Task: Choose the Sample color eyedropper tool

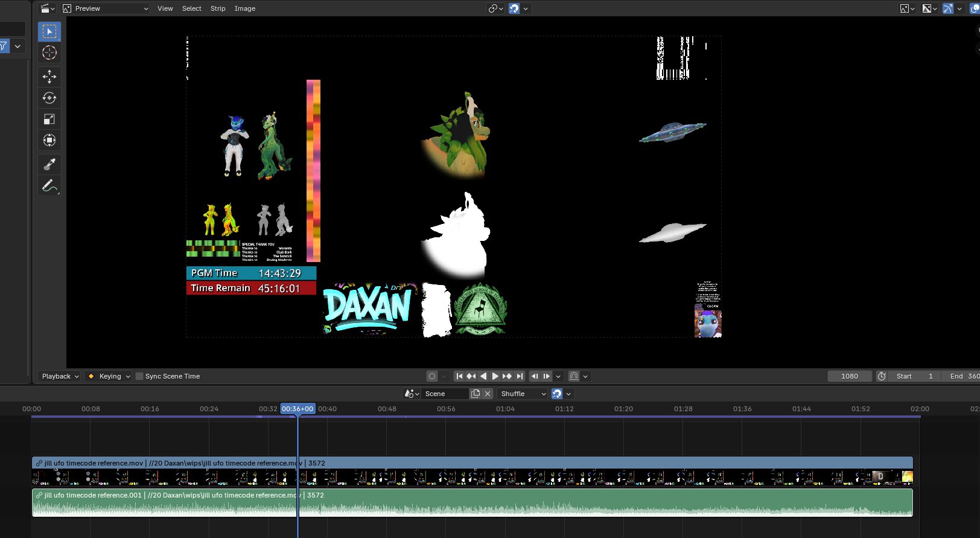Action: (x=49, y=164)
